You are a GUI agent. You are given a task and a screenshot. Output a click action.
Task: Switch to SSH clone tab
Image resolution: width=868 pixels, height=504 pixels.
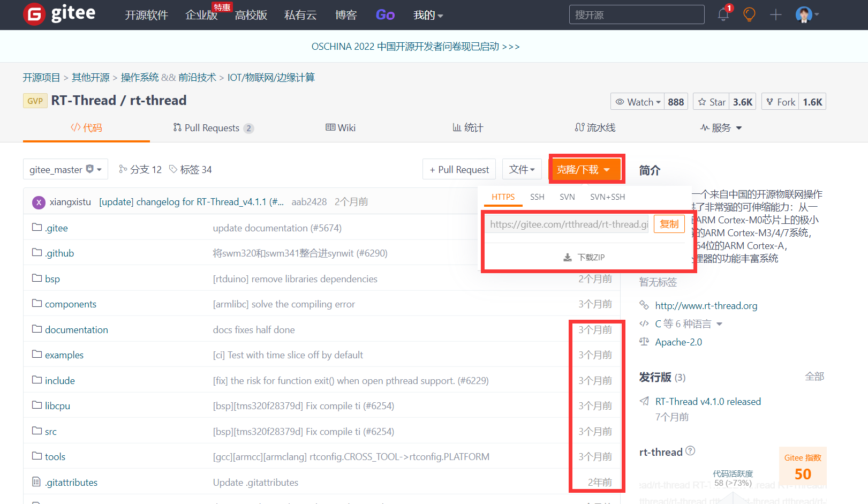[537, 197]
